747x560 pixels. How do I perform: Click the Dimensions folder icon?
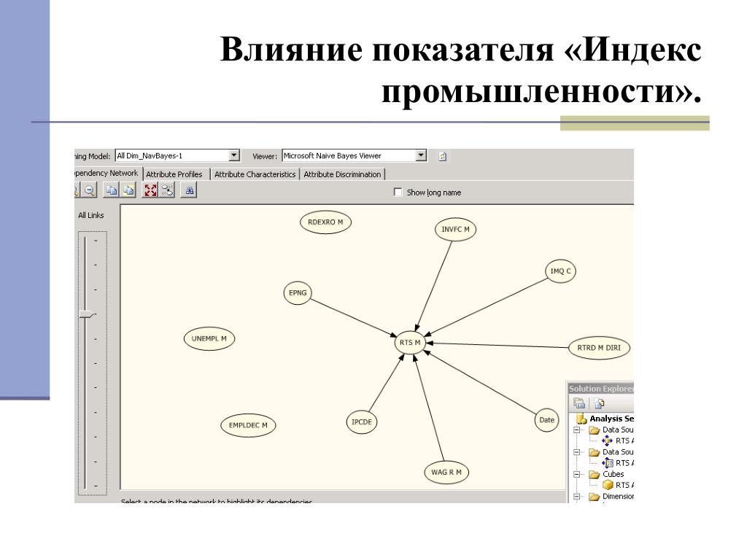594,497
